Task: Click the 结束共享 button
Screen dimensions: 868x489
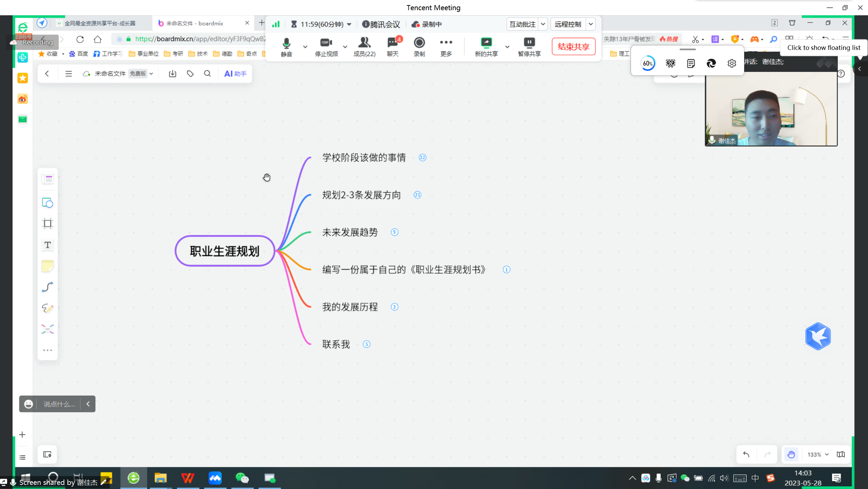Action: 573,47
